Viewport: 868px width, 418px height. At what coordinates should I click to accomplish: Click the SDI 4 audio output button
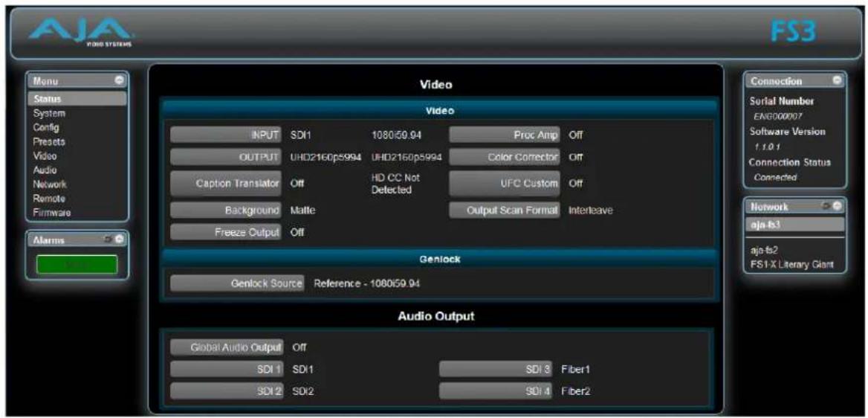click(496, 391)
